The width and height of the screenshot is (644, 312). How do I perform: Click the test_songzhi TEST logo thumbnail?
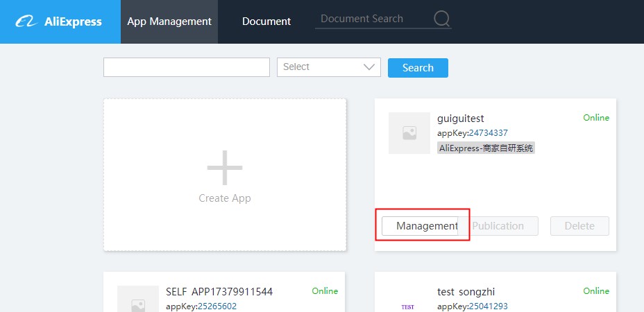click(x=408, y=306)
